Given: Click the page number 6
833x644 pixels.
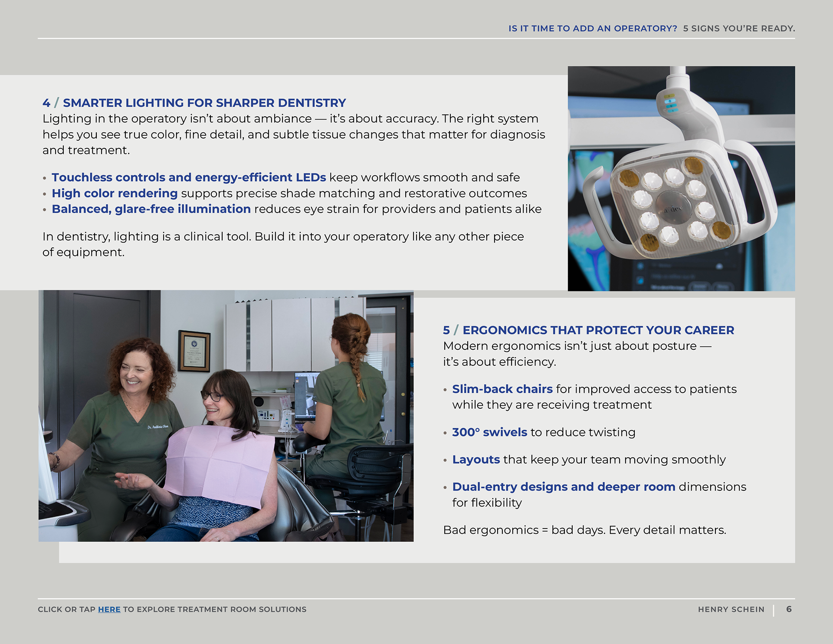Looking at the screenshot, I should (789, 609).
